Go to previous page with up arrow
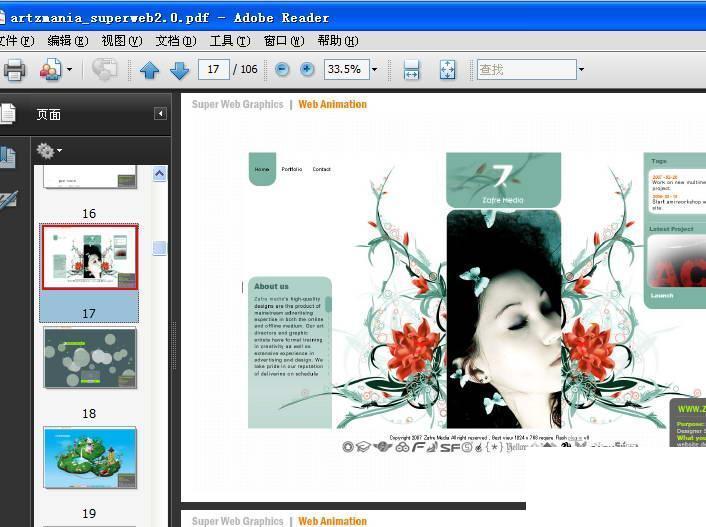 coord(149,70)
